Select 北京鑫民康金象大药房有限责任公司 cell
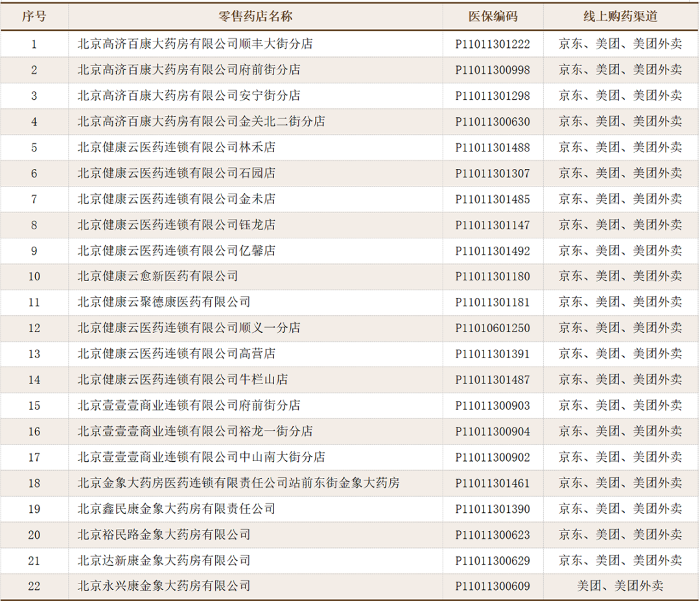 point(176,509)
